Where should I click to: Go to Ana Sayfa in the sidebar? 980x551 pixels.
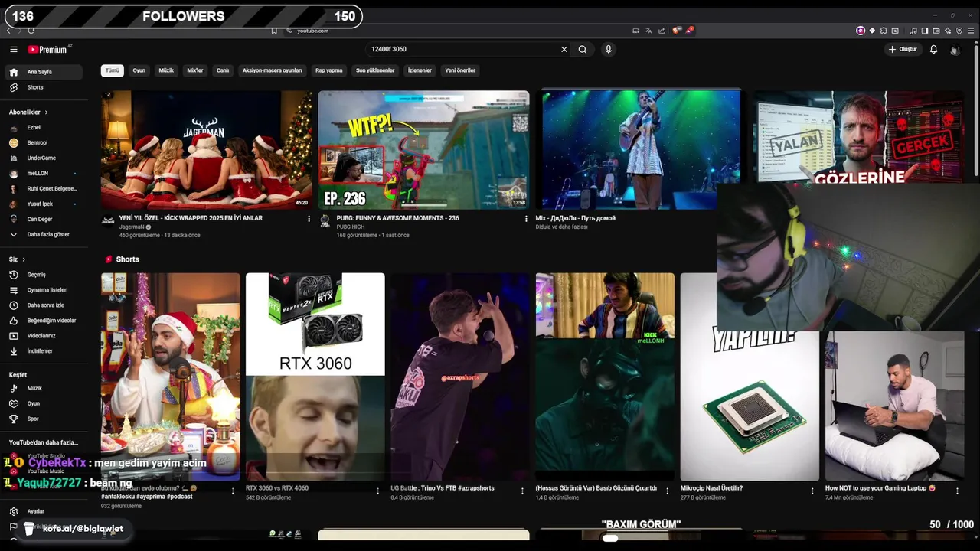click(x=44, y=72)
